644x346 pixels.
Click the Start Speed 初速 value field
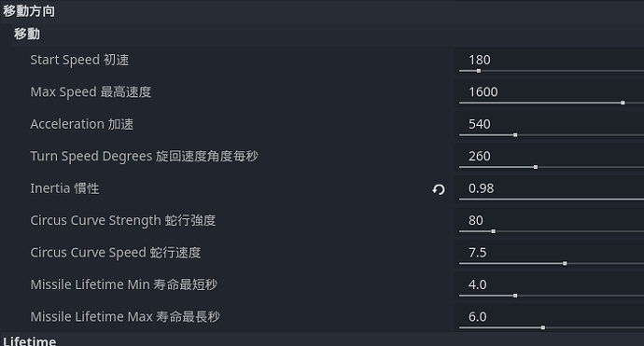tap(549, 61)
